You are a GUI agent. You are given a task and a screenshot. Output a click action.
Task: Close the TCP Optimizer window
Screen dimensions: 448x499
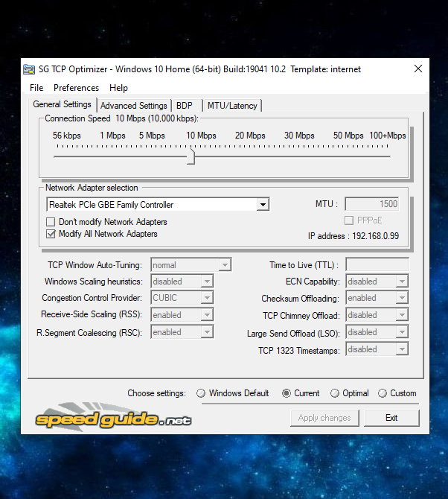(x=418, y=69)
